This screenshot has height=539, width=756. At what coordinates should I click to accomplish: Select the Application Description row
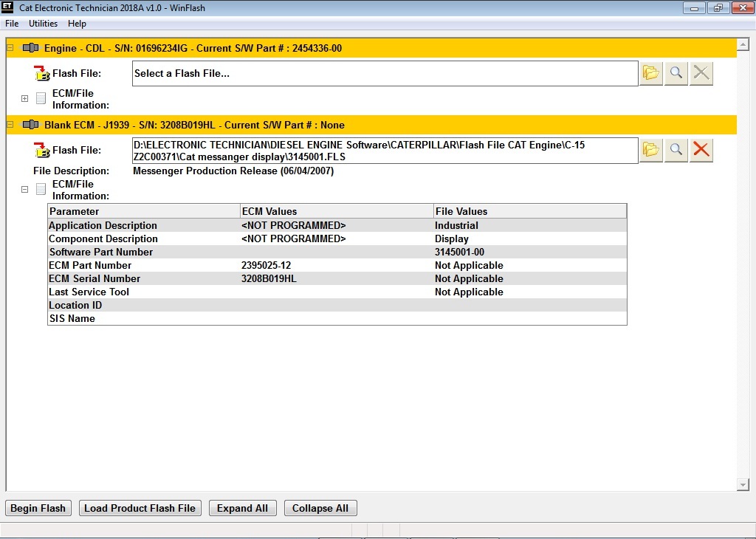point(337,225)
